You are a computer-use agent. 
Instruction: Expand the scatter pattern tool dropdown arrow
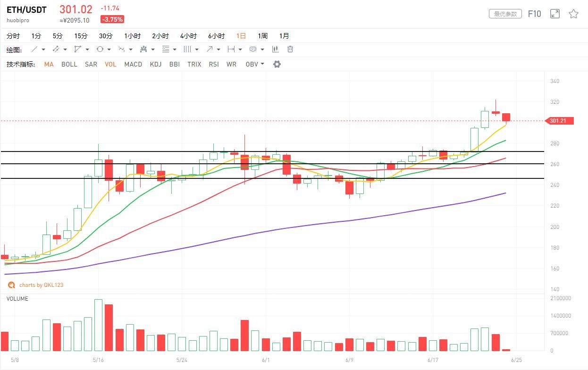(x=153, y=50)
